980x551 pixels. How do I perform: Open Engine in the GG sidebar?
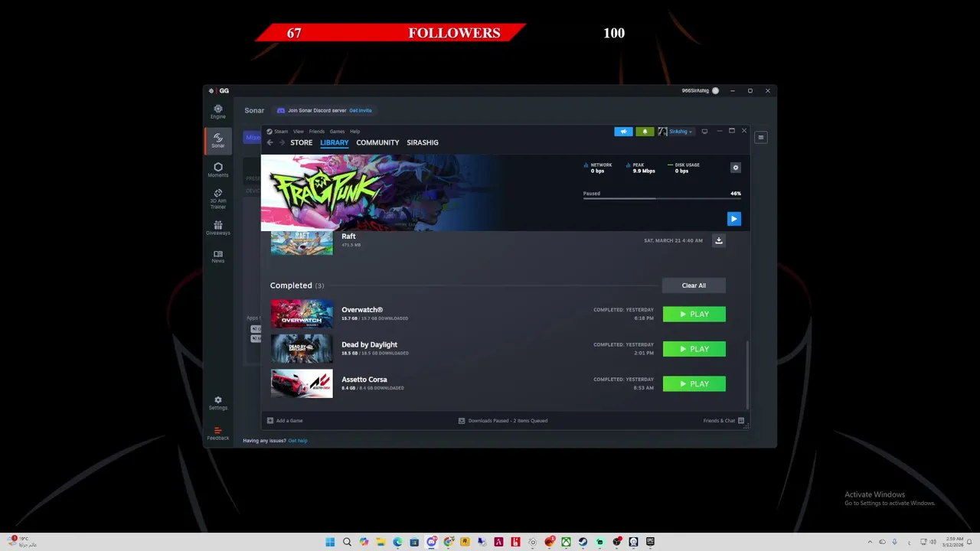[218, 112]
